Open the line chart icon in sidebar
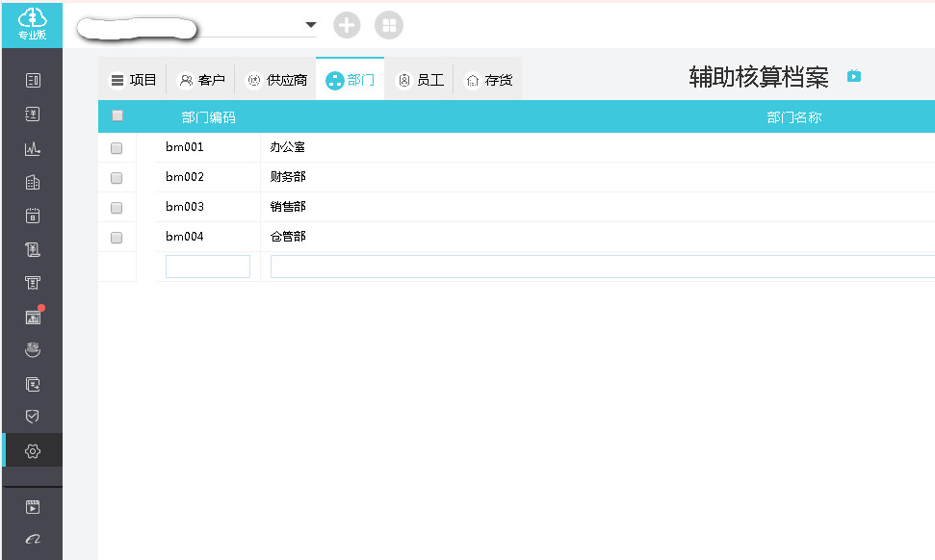This screenshot has width=935, height=560. coord(33,148)
